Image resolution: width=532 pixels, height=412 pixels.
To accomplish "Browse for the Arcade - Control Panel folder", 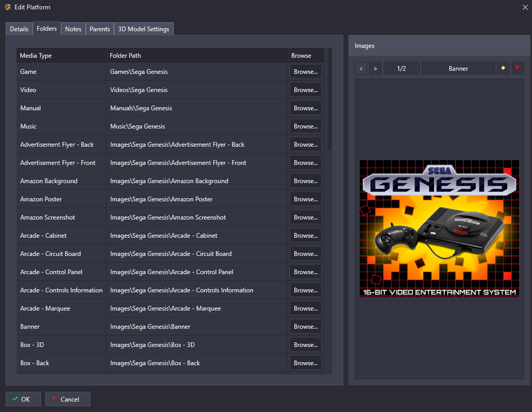I will click(x=306, y=272).
